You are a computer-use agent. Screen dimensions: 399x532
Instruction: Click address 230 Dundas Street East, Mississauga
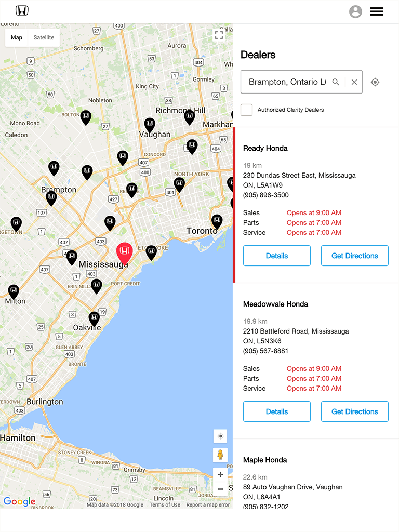[x=299, y=176]
